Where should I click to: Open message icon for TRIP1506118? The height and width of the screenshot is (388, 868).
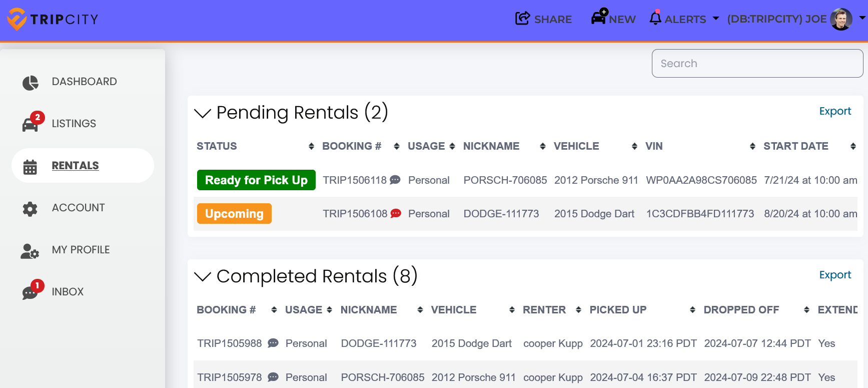point(395,180)
